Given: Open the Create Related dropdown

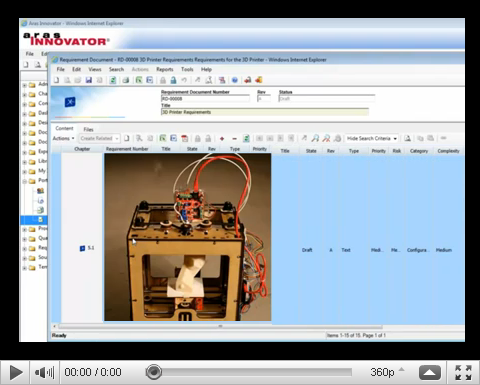Looking at the screenshot, I should coord(99,138).
